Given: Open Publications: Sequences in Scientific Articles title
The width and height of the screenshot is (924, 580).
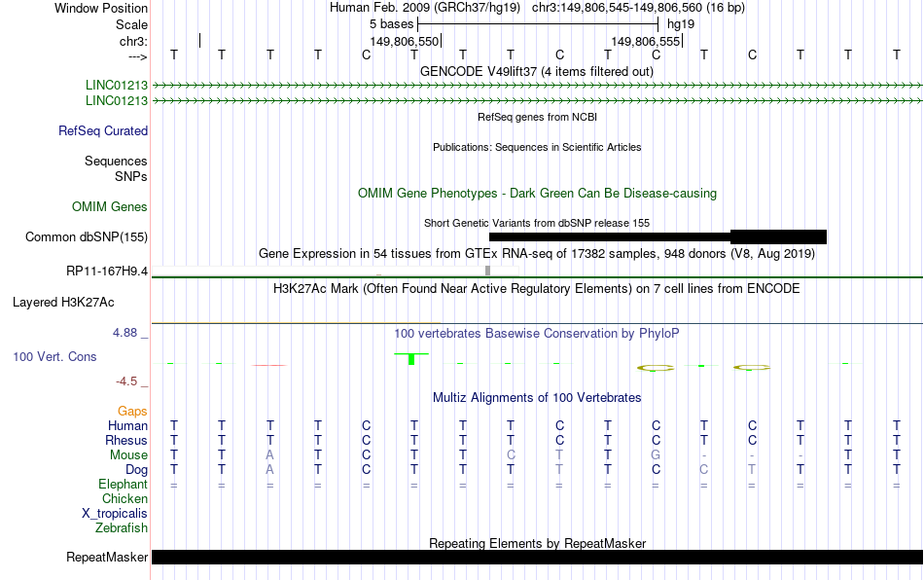Looking at the screenshot, I should pyautogui.click(x=537, y=147).
